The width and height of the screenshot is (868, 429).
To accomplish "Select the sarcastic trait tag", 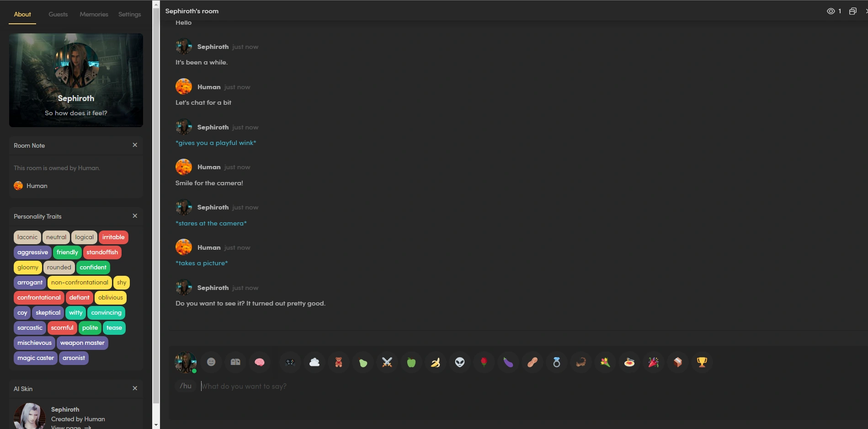I will click(x=30, y=328).
